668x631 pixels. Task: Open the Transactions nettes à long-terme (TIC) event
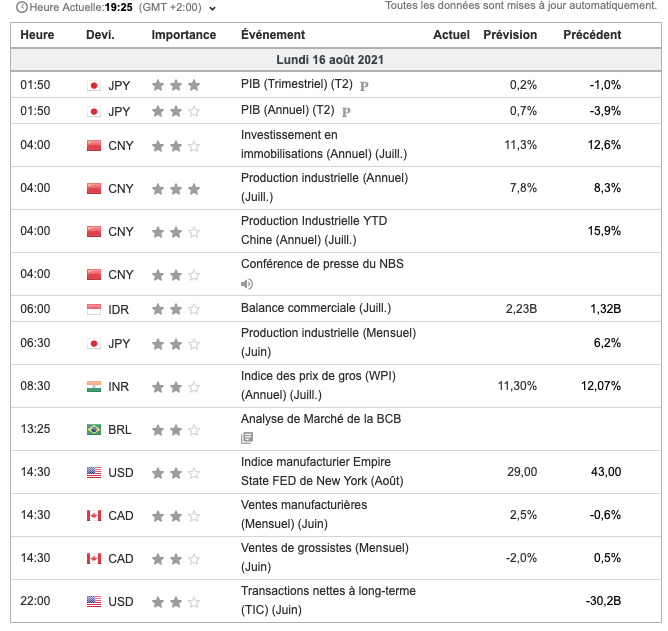[328, 591]
